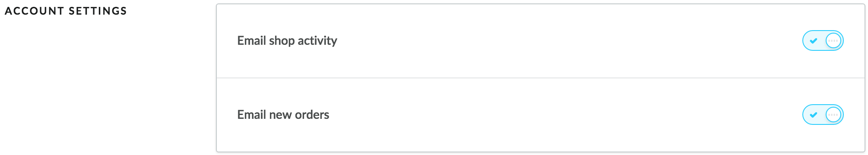Click the blue checkmark in new orders toggle

814,115
